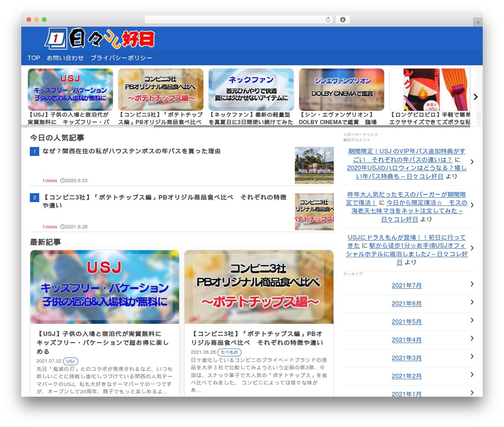Viewport: 504px width, 427px height.
Task: Open ロングピロピロ carousel thumbnail
Action: pos(430,90)
